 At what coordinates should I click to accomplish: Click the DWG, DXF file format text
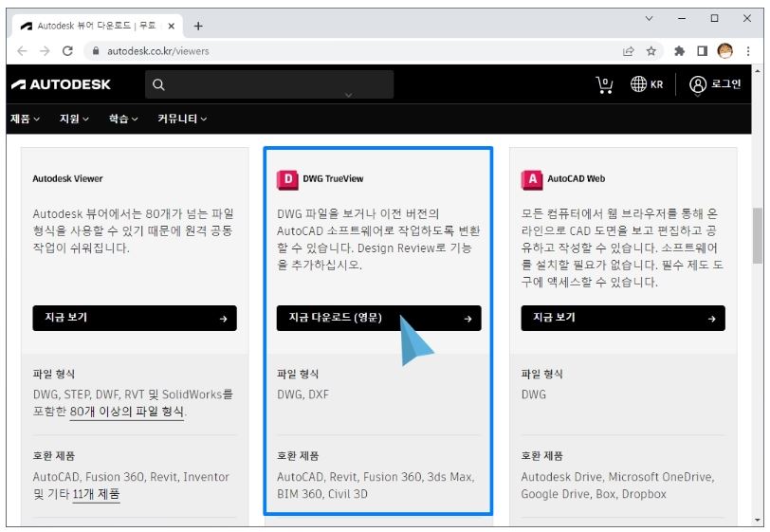(303, 394)
